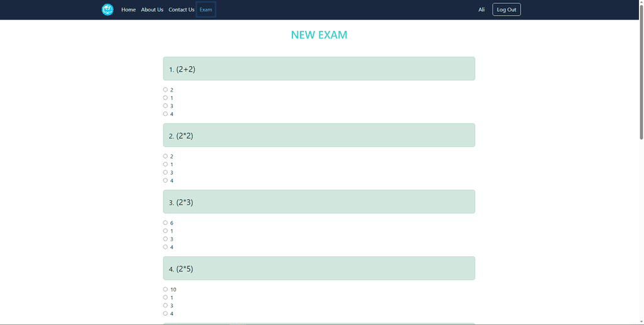644x325 pixels.
Task: Click the page vertical scrollbar thumb
Action: [641, 73]
